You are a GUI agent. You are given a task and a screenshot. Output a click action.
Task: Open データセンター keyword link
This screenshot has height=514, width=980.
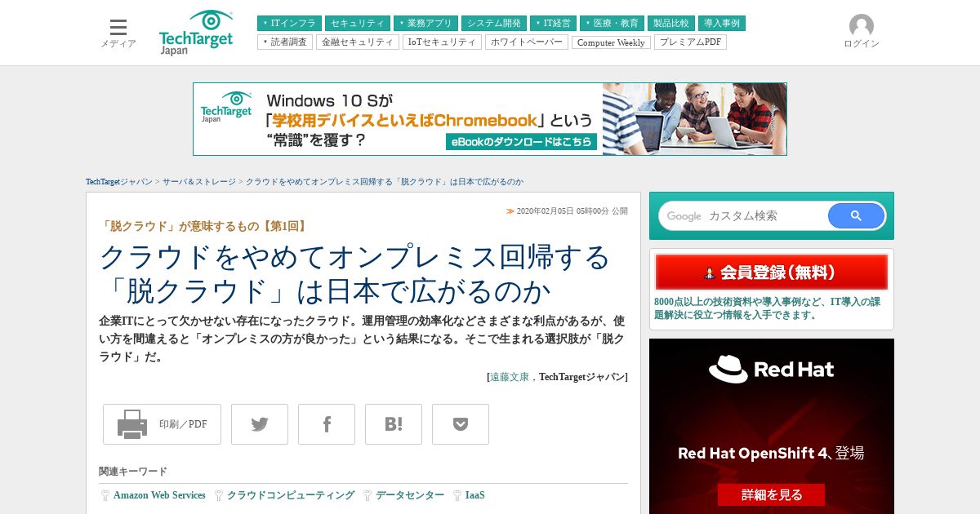[410, 495]
